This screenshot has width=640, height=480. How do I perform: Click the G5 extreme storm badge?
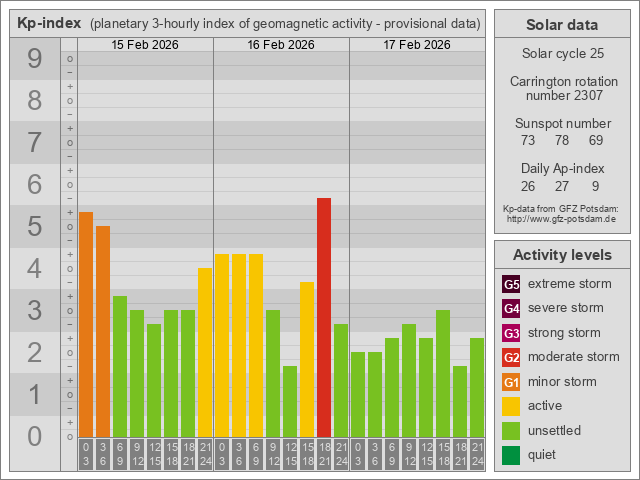pos(511,284)
